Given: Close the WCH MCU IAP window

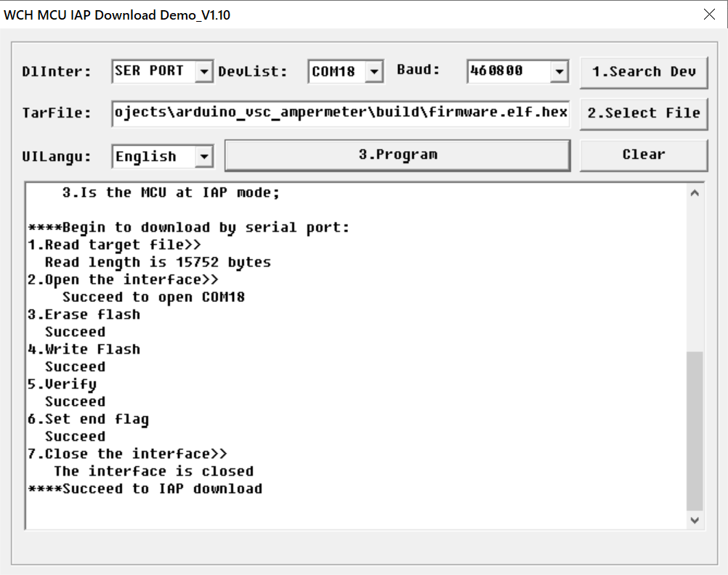Looking at the screenshot, I should pos(709,15).
